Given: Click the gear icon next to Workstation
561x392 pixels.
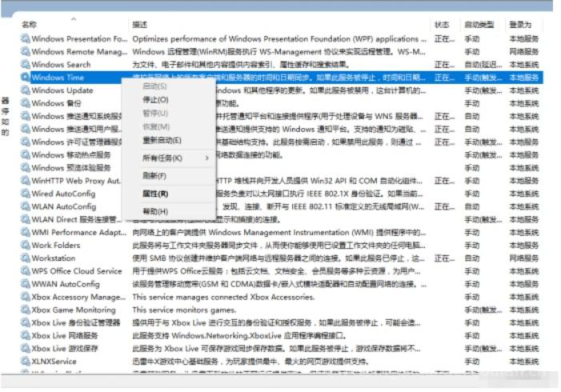Looking at the screenshot, I should tap(25, 258).
